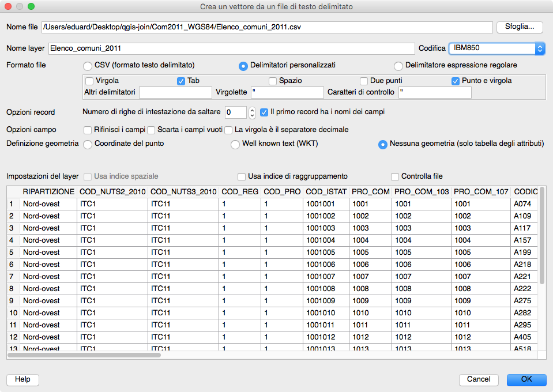Click the vertical scrollbar of preview table
This screenshot has width=553, height=392.
543,235
